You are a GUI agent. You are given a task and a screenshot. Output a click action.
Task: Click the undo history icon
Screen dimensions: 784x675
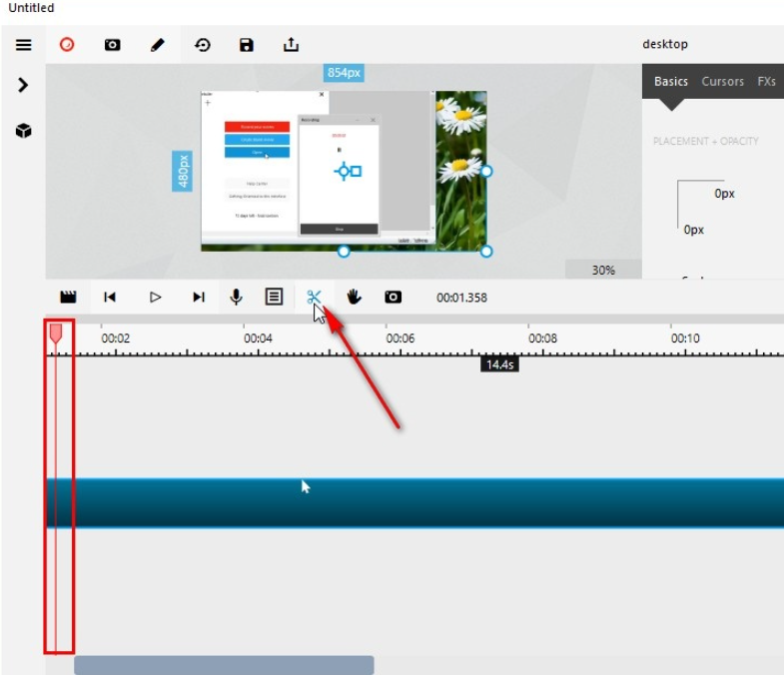202,45
